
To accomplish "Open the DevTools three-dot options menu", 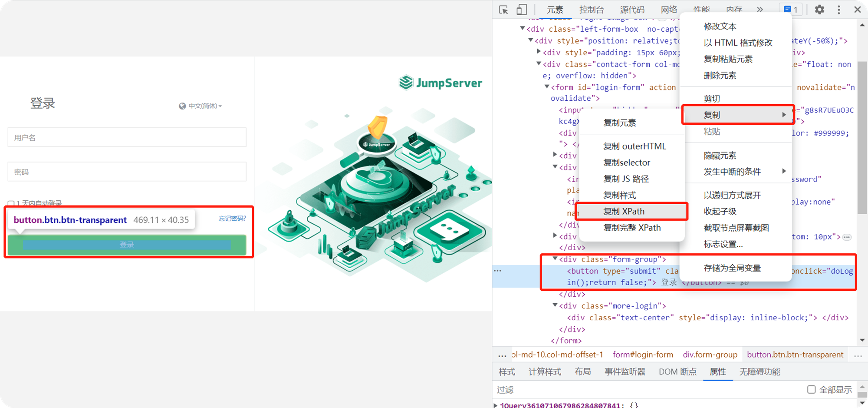I will (839, 10).
